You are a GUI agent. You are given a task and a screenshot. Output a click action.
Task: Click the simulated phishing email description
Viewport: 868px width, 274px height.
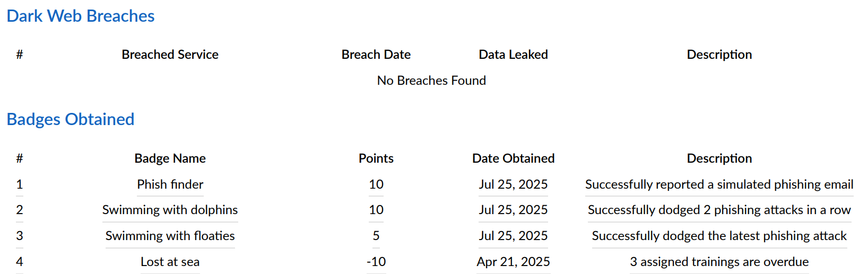pos(719,184)
